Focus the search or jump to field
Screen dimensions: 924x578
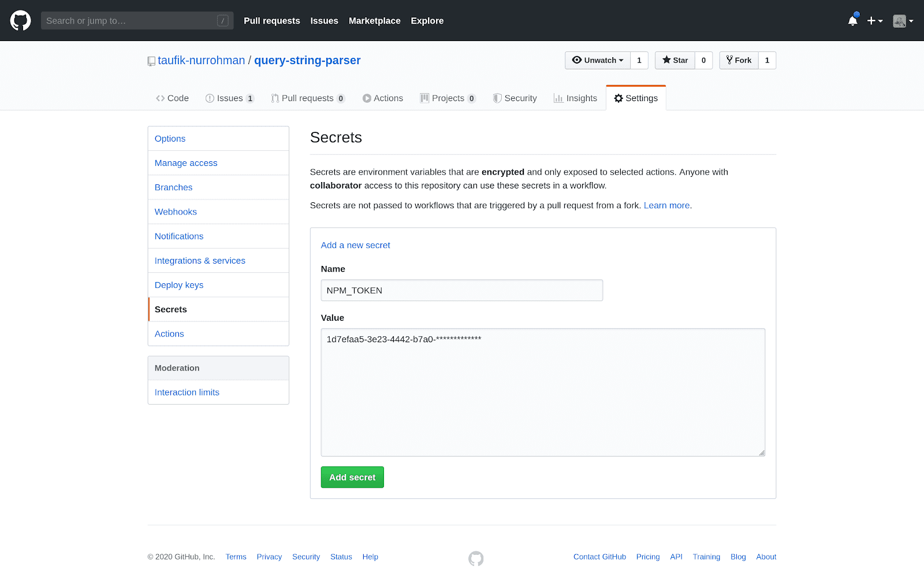click(137, 21)
